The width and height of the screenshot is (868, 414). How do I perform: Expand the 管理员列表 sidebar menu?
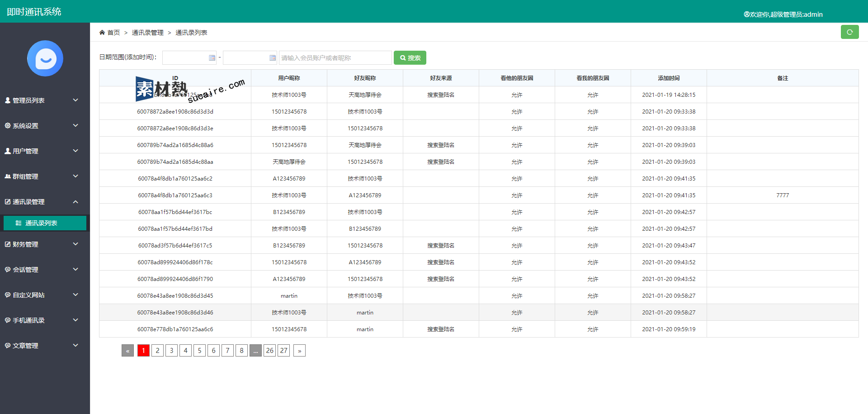point(75,100)
